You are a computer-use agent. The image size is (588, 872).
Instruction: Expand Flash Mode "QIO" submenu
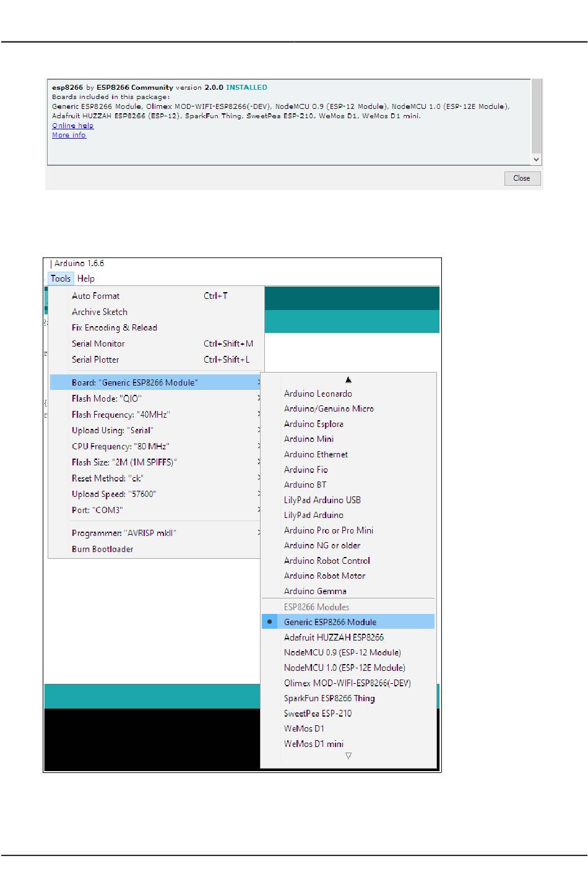[x=156, y=399]
